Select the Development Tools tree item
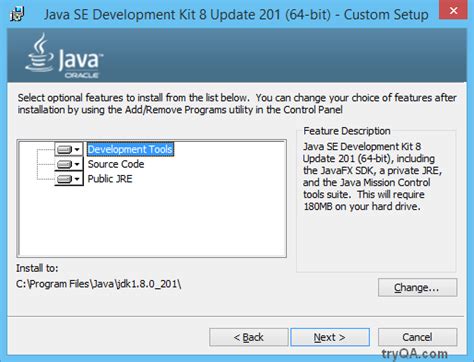The image size is (474, 362). (130, 149)
